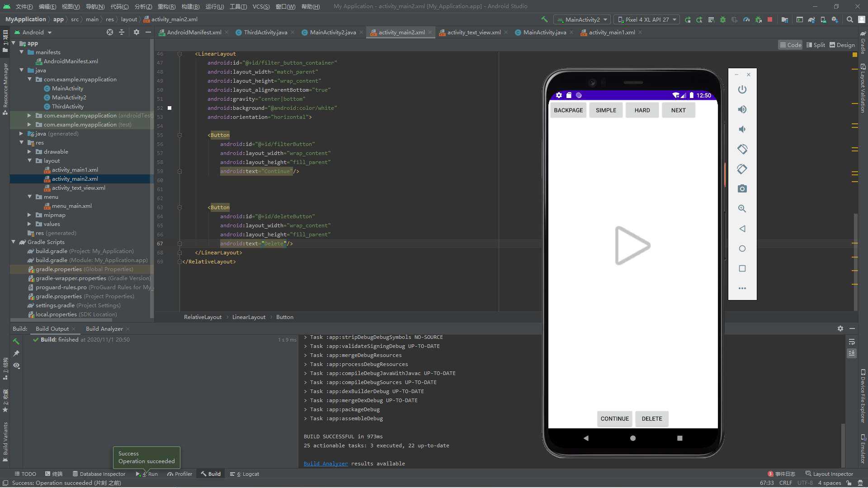Open menu_main.xml in project tree
The image size is (868, 488).
click(x=71, y=206)
